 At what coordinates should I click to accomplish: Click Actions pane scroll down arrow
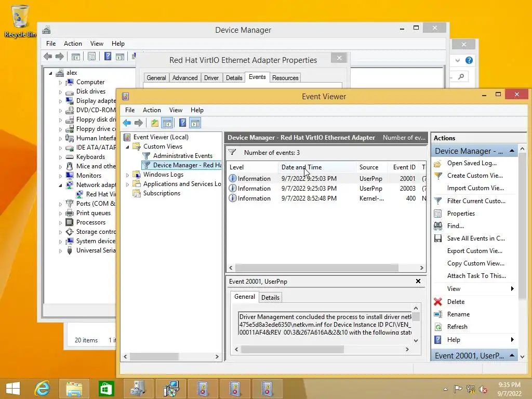click(x=522, y=356)
